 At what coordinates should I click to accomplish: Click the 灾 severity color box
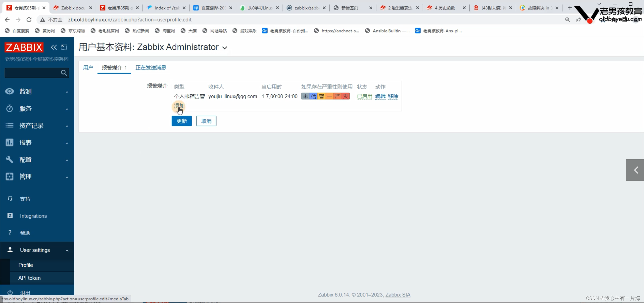tap(346, 96)
